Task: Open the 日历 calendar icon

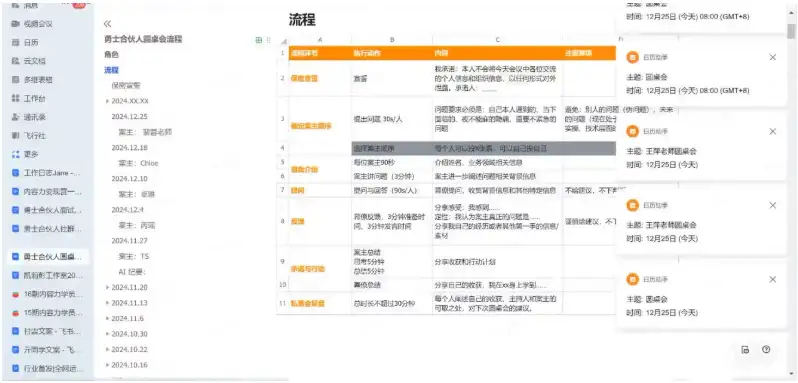Action: point(15,43)
